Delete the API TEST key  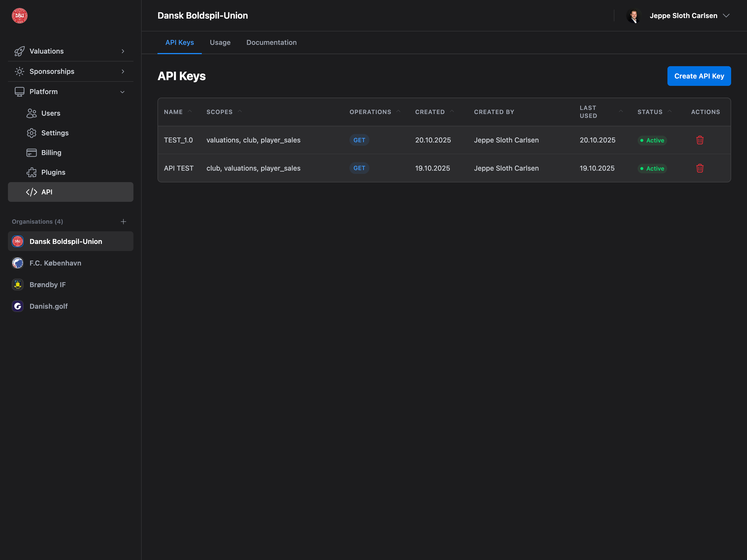point(700,168)
